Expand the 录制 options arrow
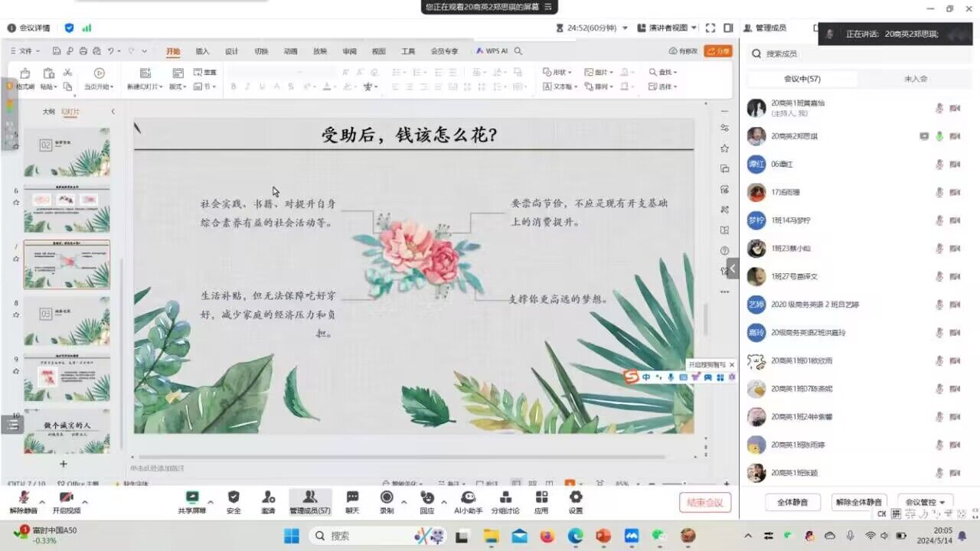980x551 pixels. click(x=404, y=502)
